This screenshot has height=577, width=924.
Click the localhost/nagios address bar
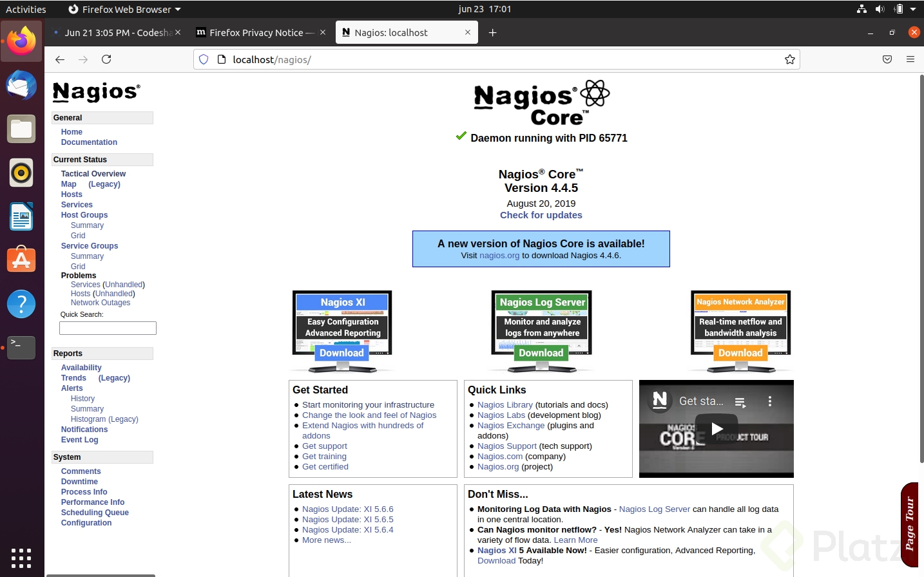tap(496, 59)
